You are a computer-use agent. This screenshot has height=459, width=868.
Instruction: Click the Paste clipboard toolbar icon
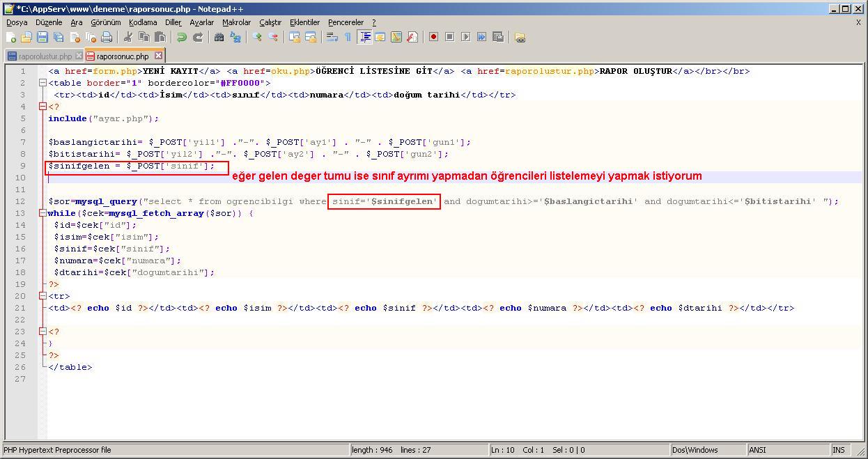tap(160, 37)
